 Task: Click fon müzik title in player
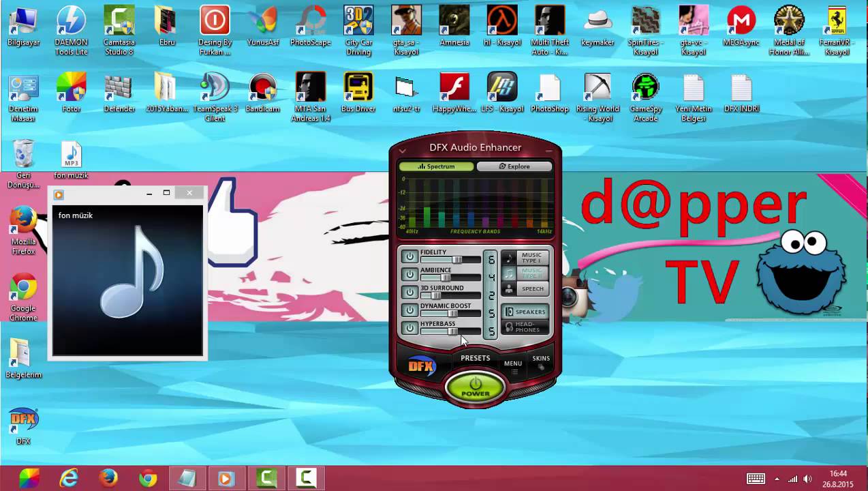(x=76, y=215)
